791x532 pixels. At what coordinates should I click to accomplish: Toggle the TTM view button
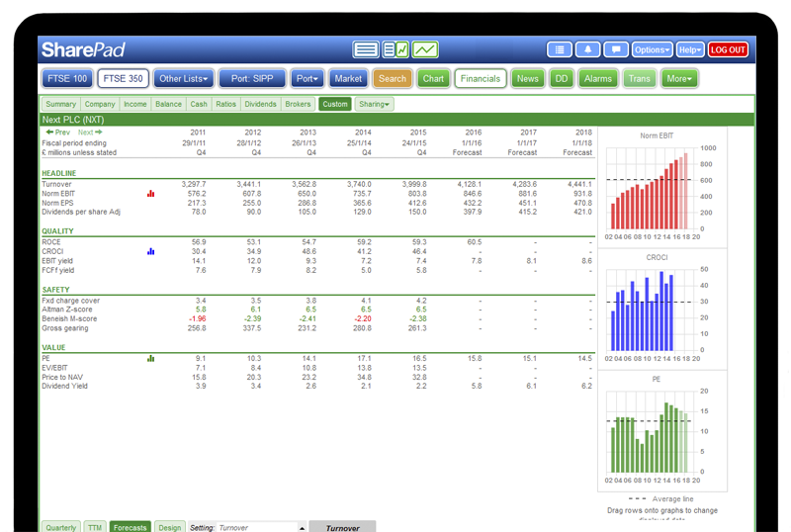click(x=95, y=527)
